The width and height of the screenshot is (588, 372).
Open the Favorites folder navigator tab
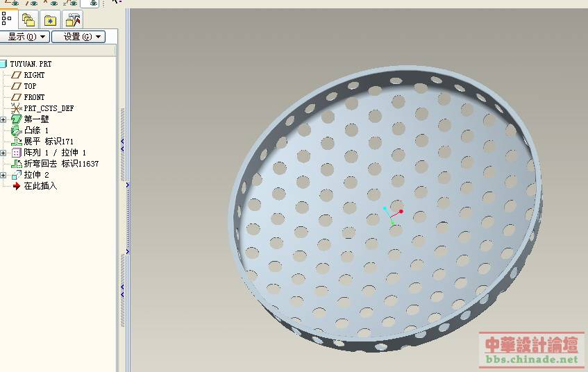50,19
